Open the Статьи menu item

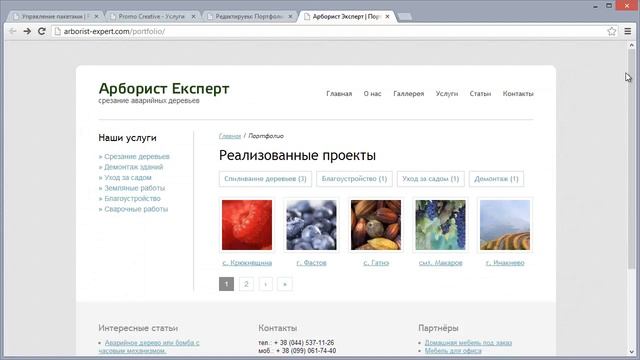pos(480,93)
